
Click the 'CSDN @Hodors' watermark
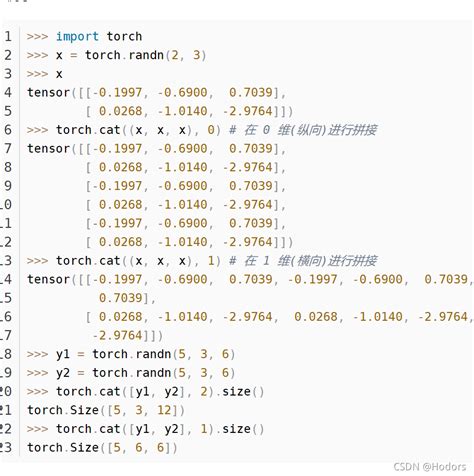pyautogui.click(x=430, y=467)
